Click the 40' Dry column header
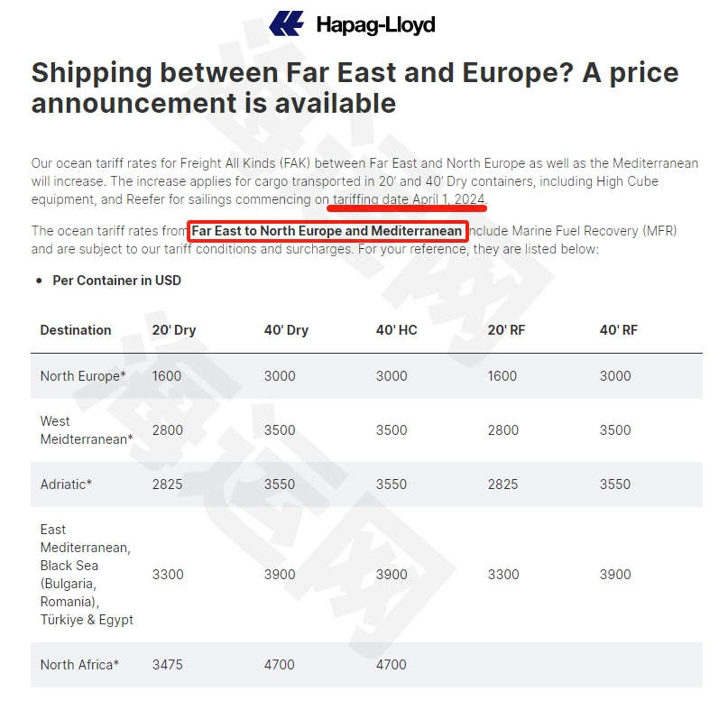The image size is (728, 701). tap(287, 330)
